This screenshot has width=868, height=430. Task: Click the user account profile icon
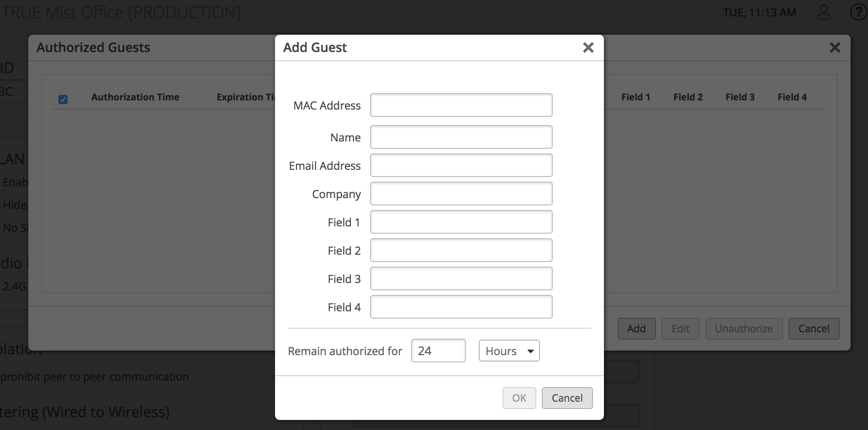823,12
